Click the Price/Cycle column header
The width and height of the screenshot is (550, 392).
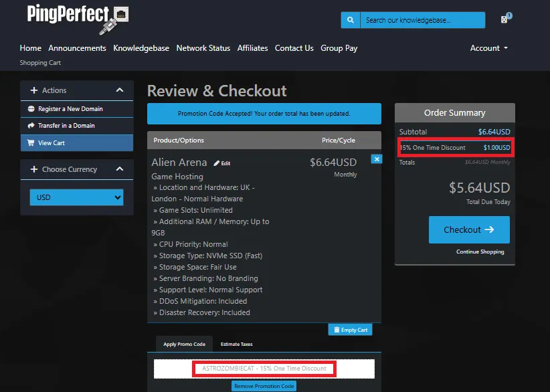point(339,140)
